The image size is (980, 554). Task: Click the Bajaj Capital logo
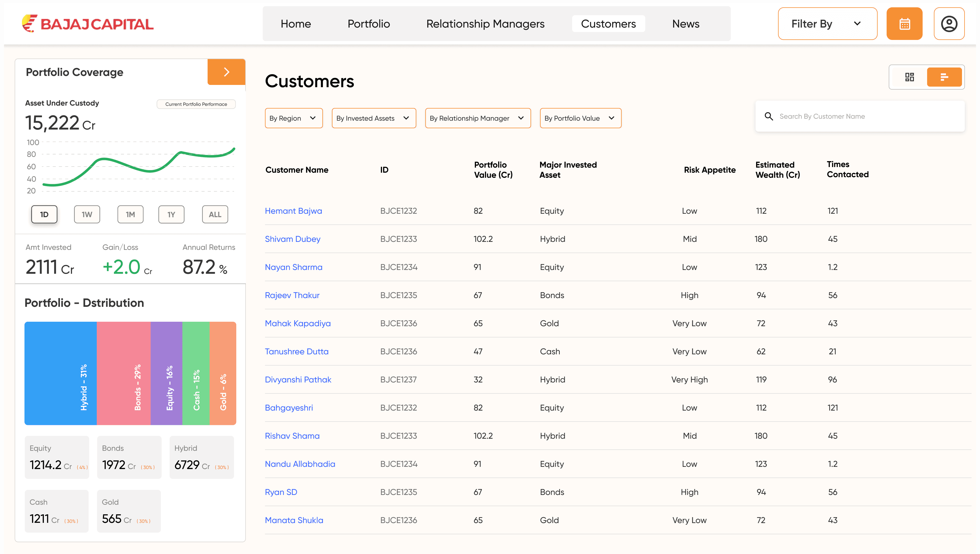click(x=87, y=24)
